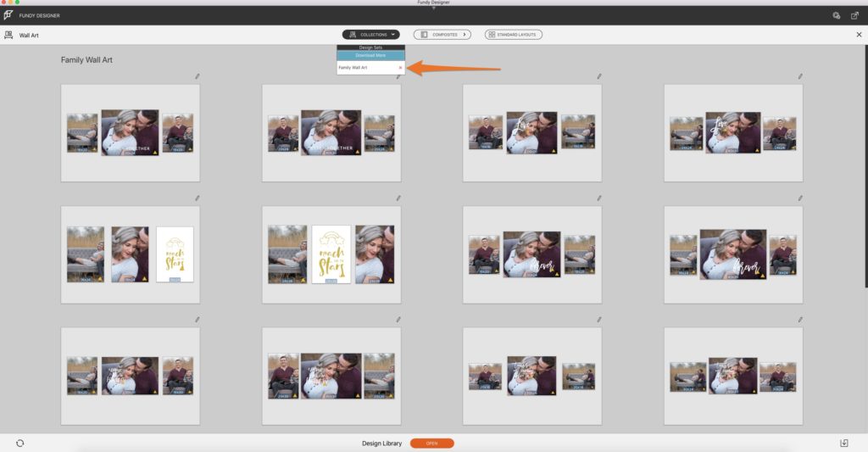Open the Composites section

442,34
